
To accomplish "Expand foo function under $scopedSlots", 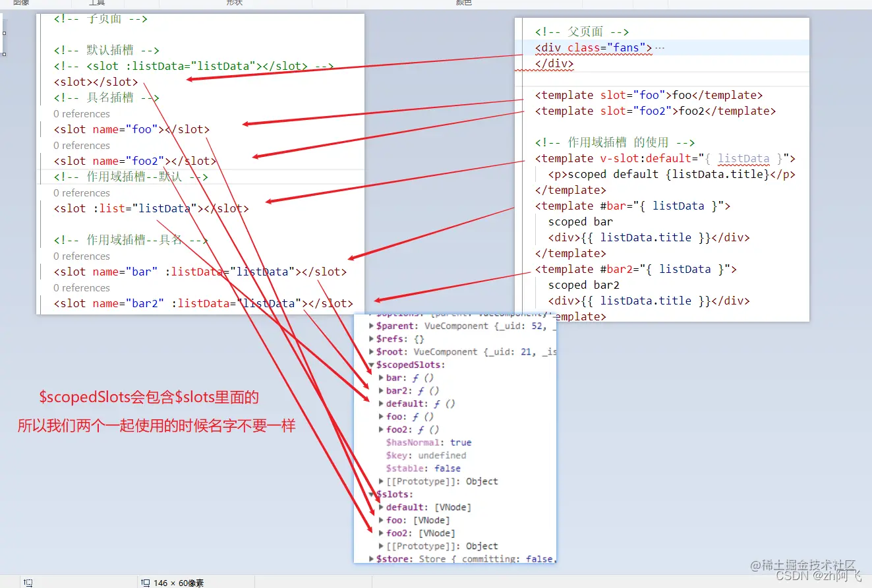I will click(x=382, y=417).
